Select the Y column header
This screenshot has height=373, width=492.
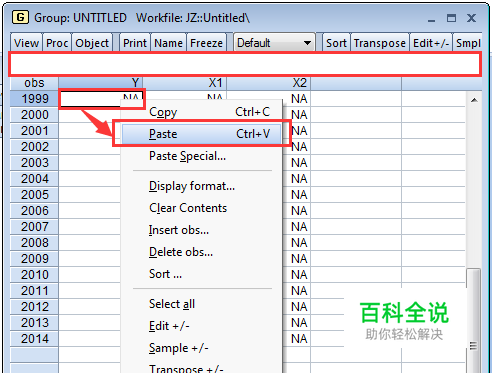point(101,83)
